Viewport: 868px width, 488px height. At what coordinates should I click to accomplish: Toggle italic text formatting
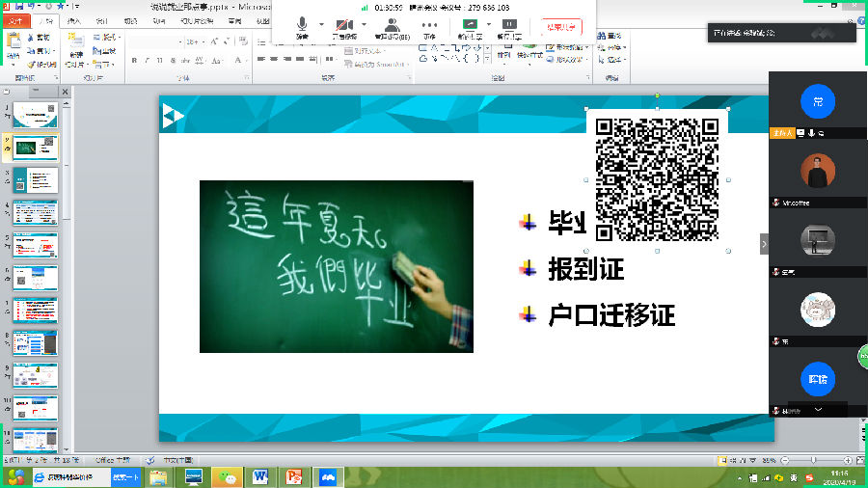[x=147, y=60]
